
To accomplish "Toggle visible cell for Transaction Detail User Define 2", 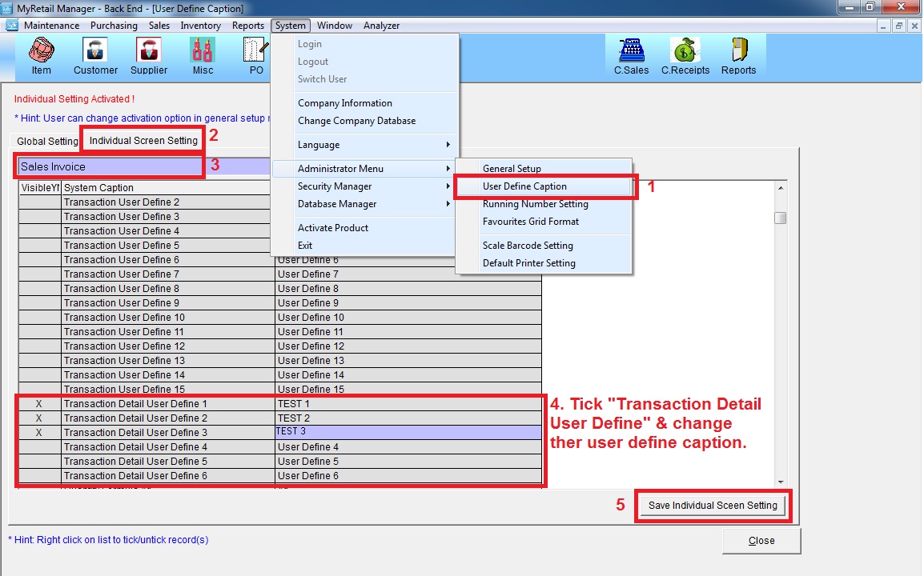I will (39, 418).
